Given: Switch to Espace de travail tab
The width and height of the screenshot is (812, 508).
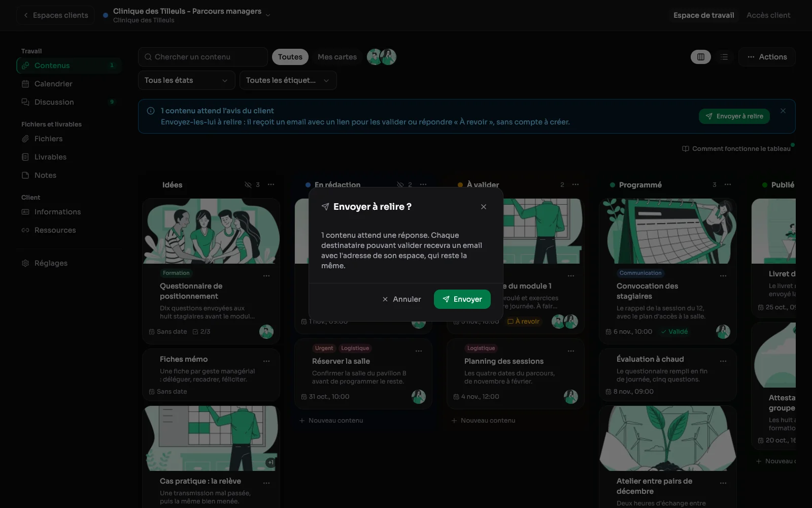Looking at the screenshot, I should coord(703,15).
